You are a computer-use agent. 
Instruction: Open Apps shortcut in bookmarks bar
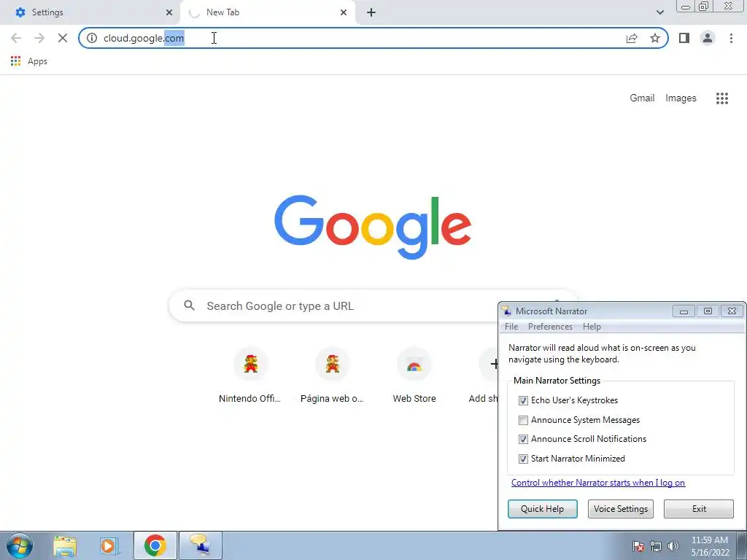[28, 61]
